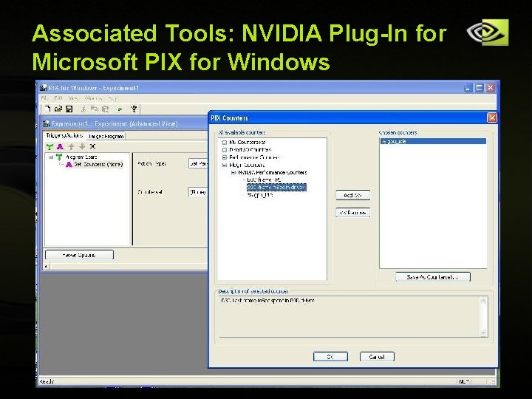This screenshot has width=532, height=399.
Task: Click the purple icon beside Set Counters
Action: click(69, 164)
